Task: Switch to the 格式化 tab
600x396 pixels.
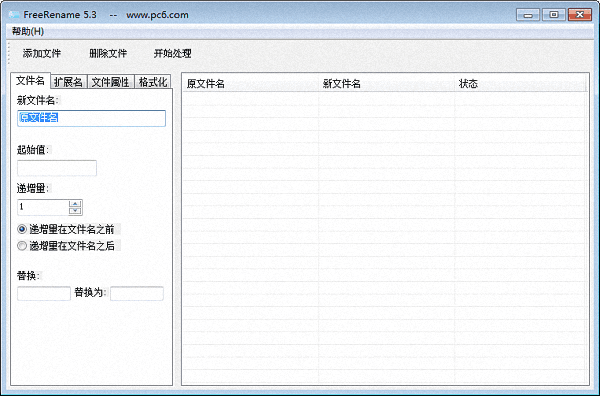Action: (153, 82)
